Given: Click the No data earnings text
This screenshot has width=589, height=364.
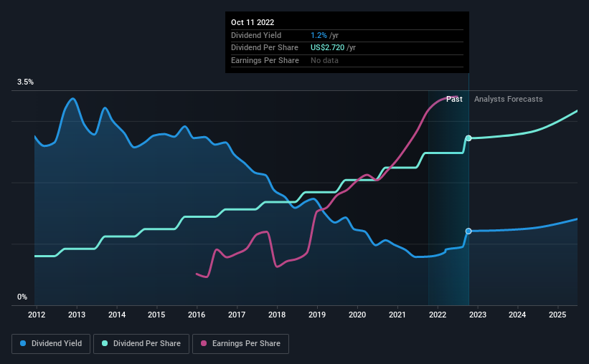Looking at the screenshot, I should (x=324, y=60).
